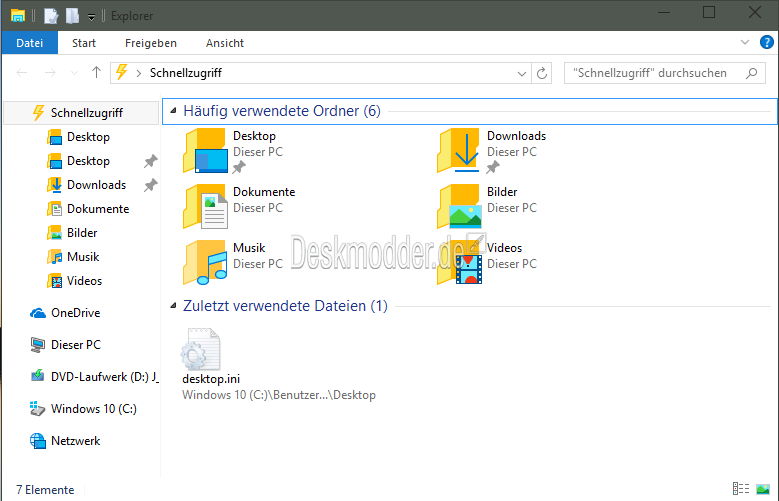Screen dimensions: 779x501
Task: Click the Explorer icon in the title bar
Action: pos(17,15)
